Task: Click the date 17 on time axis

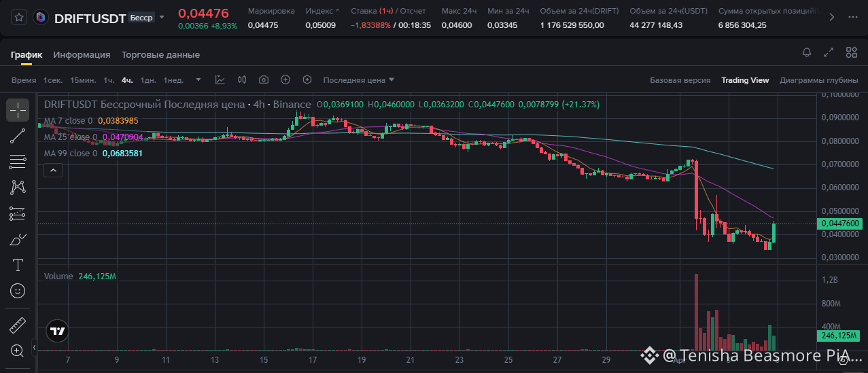Action: [x=313, y=359]
